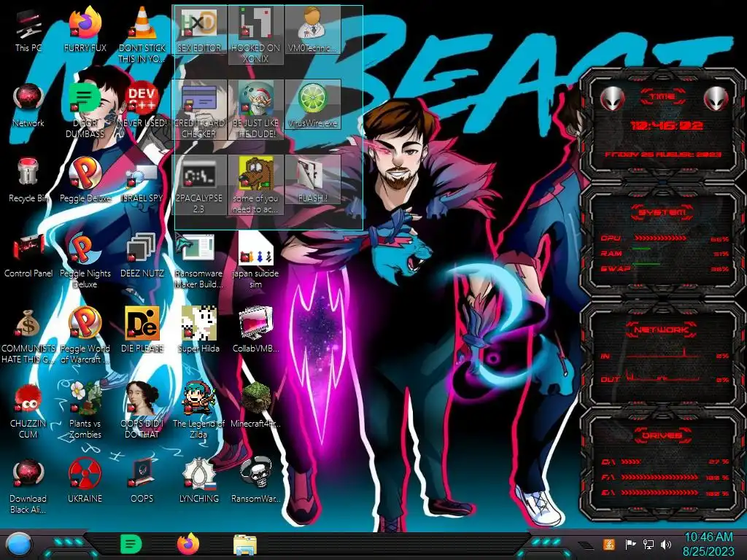The width and height of the screenshot is (747, 560).
Task: Open the RansomWar skull icon
Action: click(256, 481)
